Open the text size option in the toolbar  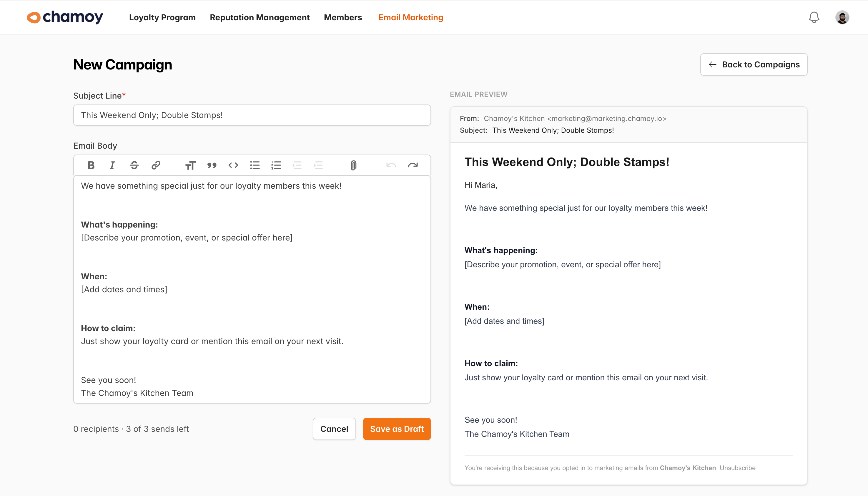click(190, 165)
